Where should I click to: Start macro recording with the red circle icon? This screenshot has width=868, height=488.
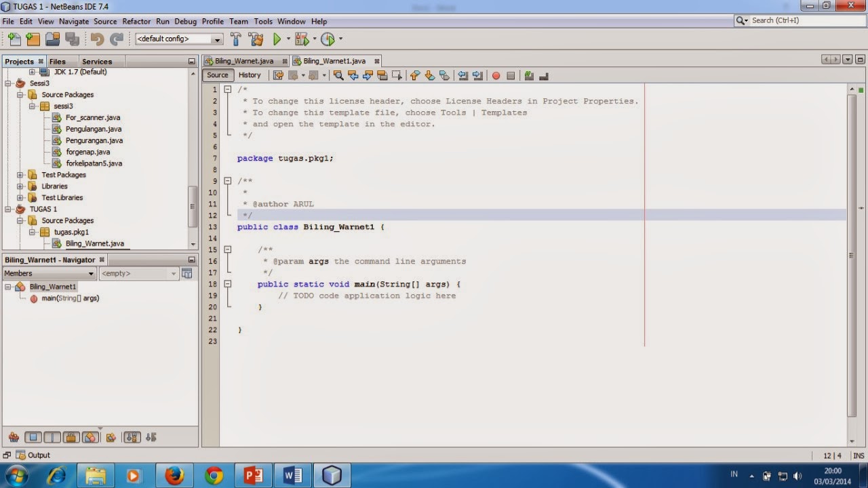point(496,75)
